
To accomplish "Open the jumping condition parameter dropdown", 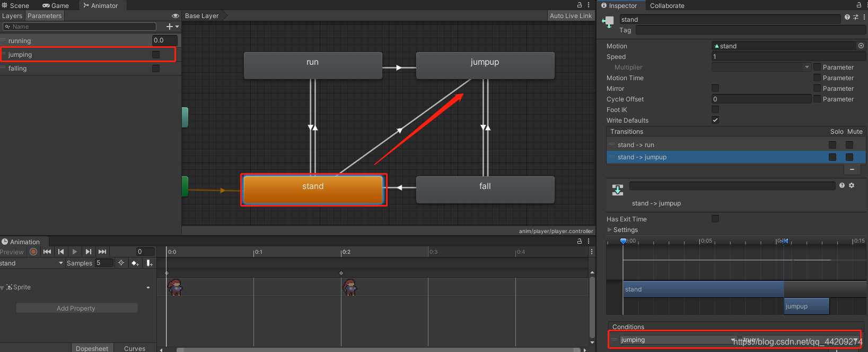I will click(678, 340).
